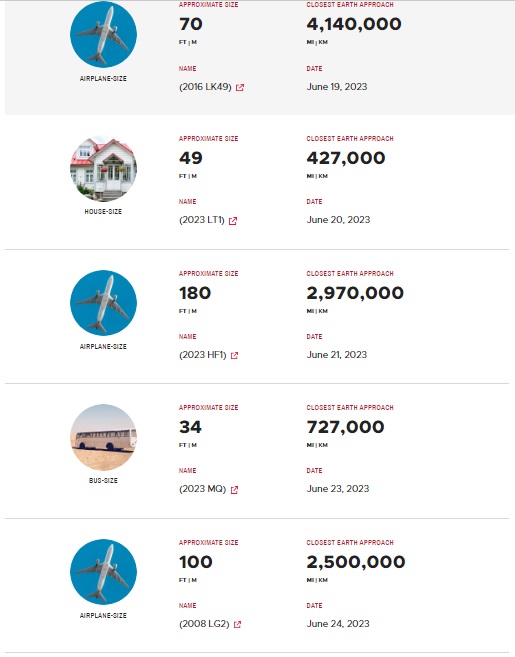Open external link icon beside 2008 LG2
Viewport: 515px width, 657px height.
[237, 625]
